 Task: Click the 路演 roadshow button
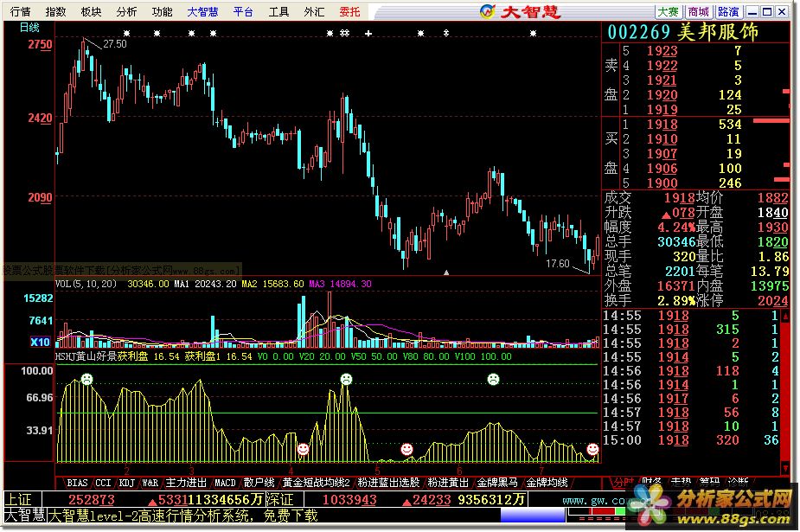[x=728, y=11]
